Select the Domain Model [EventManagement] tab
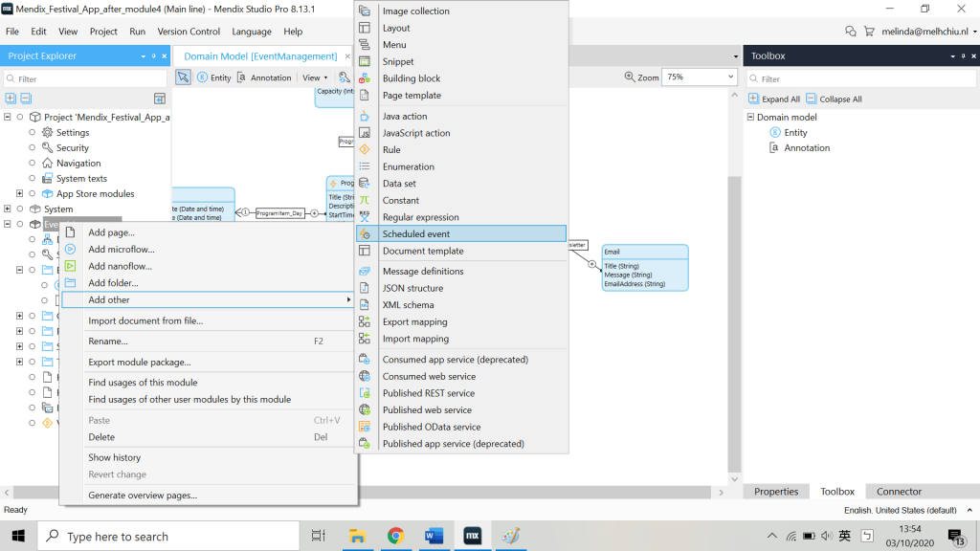Screen dimensions: 980x551 click(260, 56)
